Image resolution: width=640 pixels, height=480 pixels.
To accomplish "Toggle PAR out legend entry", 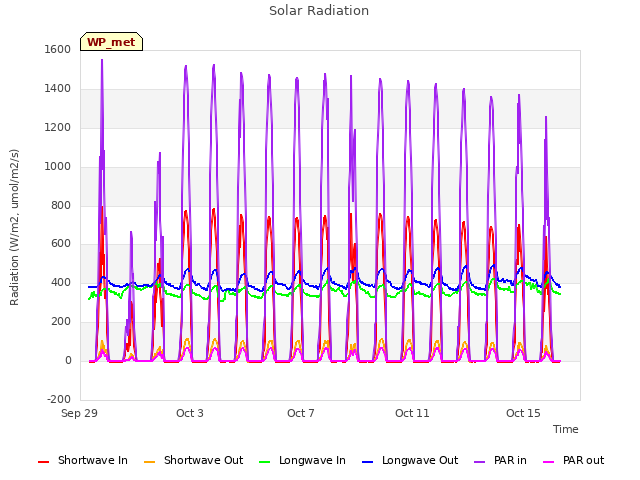I will click(573, 461).
